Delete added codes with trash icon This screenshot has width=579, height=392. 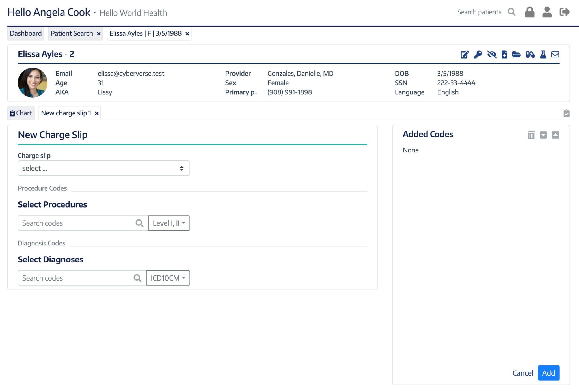point(531,135)
